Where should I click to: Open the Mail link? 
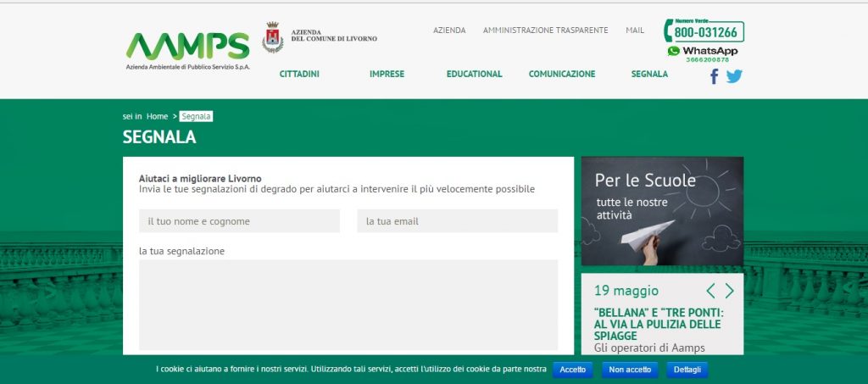[635, 30]
